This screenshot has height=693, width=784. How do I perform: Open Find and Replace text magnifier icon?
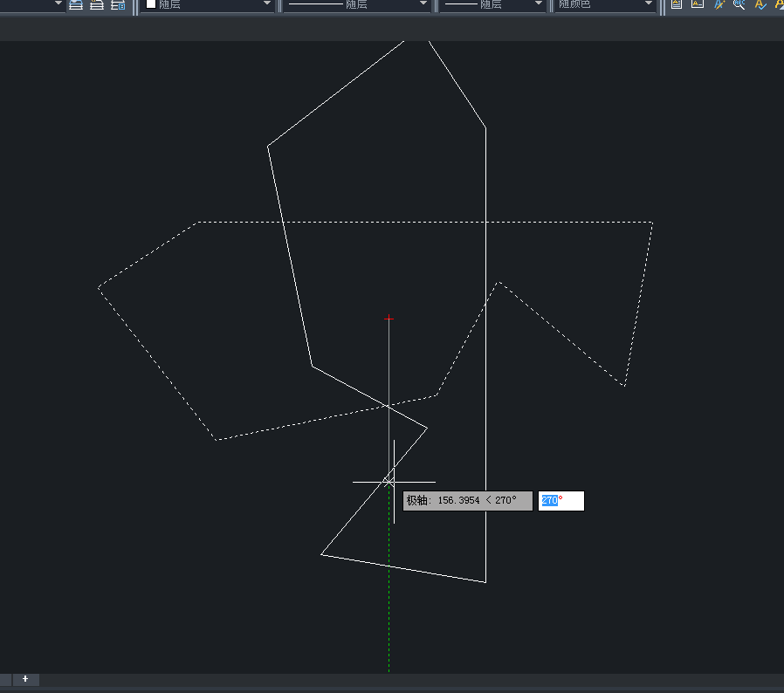739,4
